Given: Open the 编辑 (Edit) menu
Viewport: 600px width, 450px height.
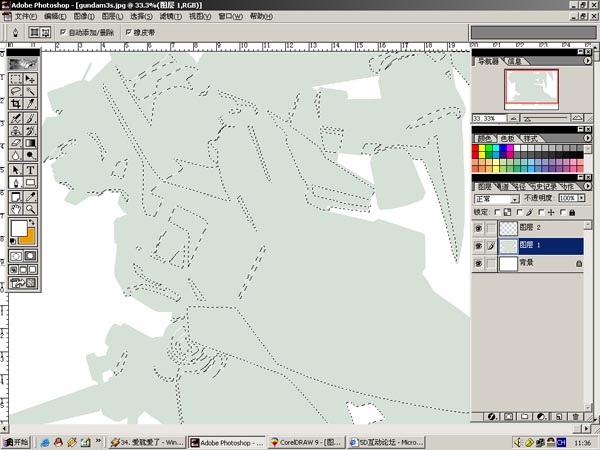Looking at the screenshot, I should (x=55, y=16).
